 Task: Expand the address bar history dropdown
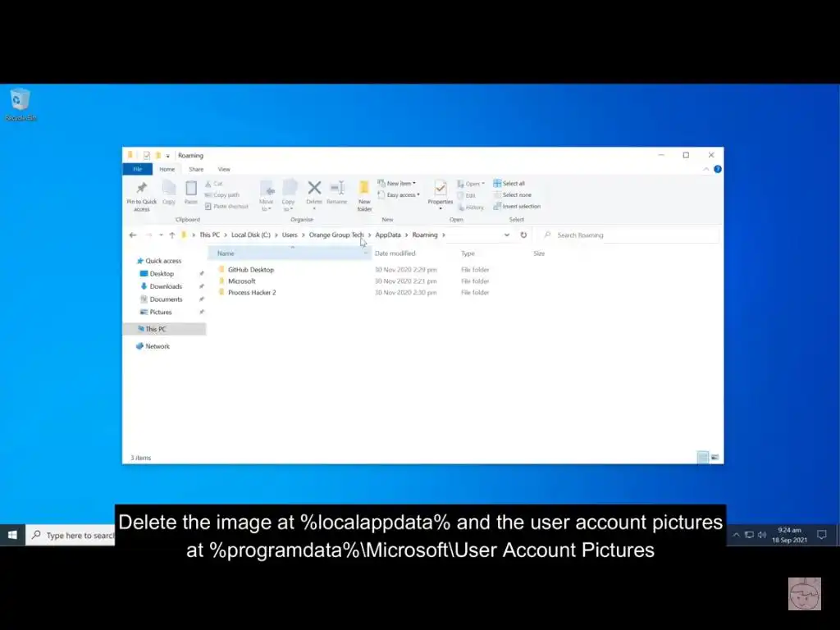pyautogui.click(x=507, y=235)
